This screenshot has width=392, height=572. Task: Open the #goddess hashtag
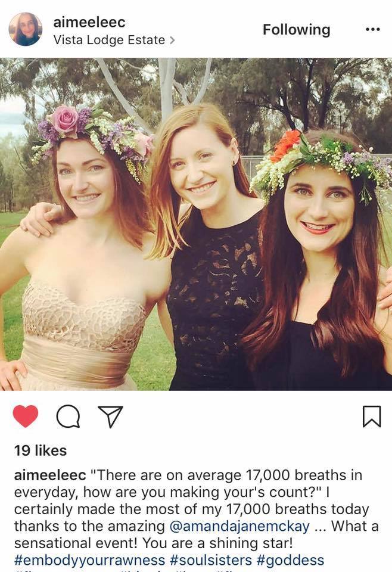coord(290,560)
